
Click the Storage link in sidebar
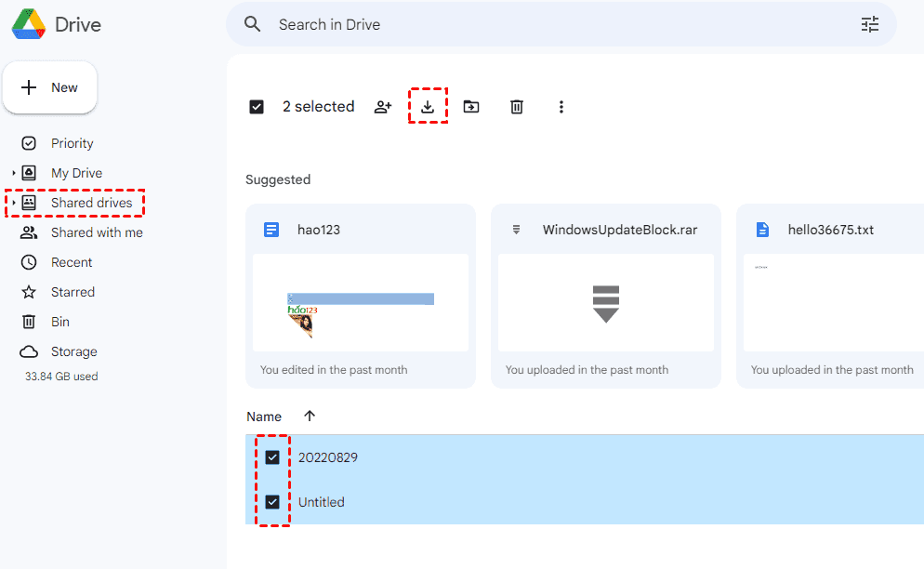pyautogui.click(x=73, y=351)
